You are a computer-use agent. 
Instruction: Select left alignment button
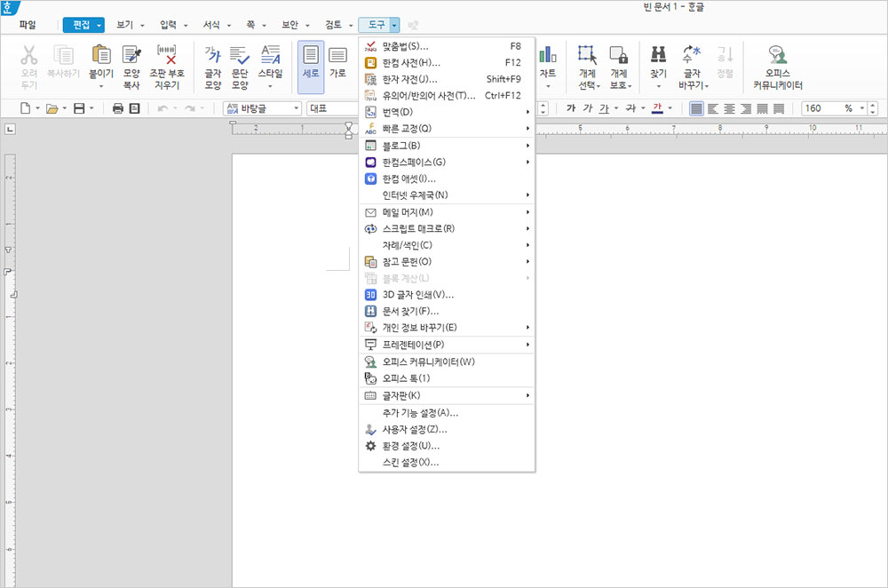point(713,108)
